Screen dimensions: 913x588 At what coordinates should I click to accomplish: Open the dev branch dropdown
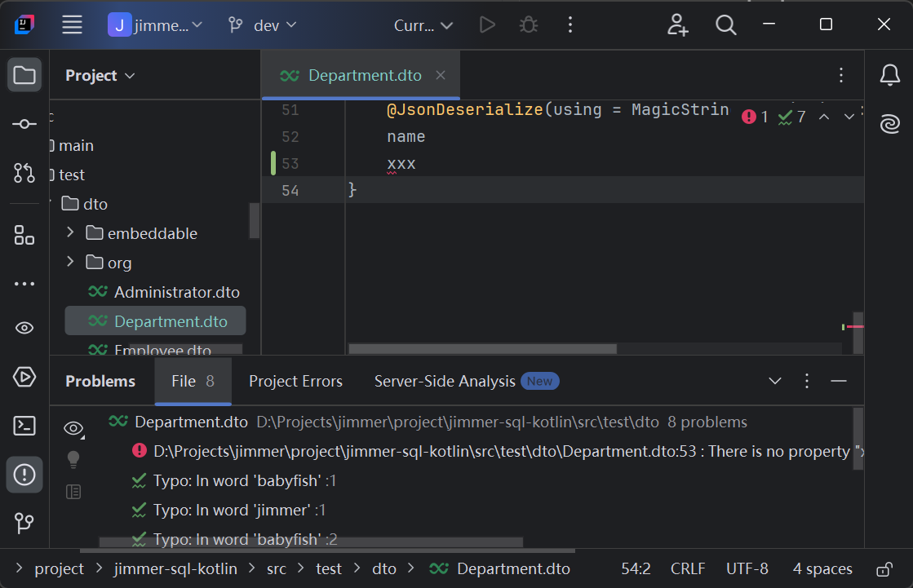pyautogui.click(x=262, y=25)
